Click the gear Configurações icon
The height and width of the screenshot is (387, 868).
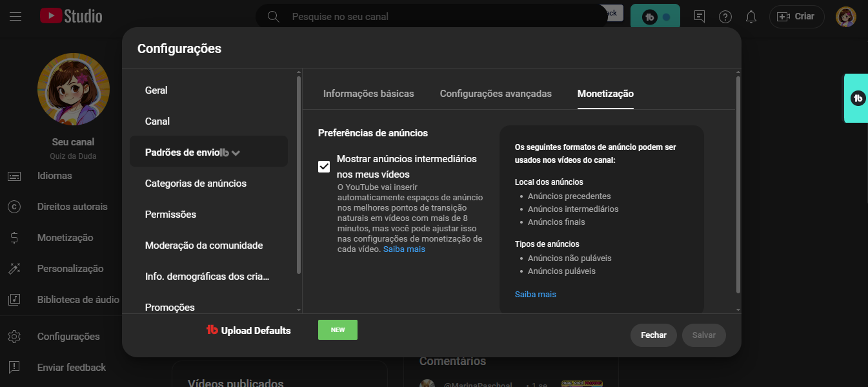pos(15,337)
